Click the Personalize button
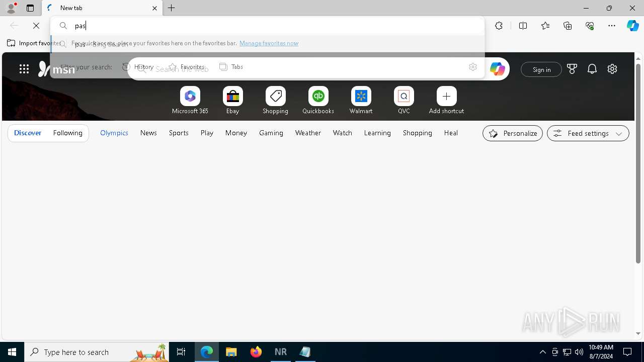Screen dimensions: 644x362 pyautogui.click(x=513, y=133)
